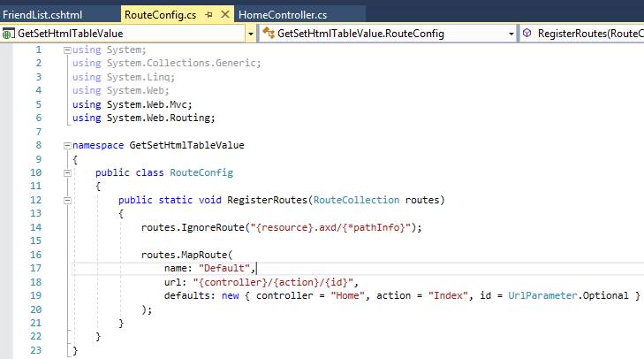Open the GetSetHtmlTableValue project dropdown

coord(251,34)
